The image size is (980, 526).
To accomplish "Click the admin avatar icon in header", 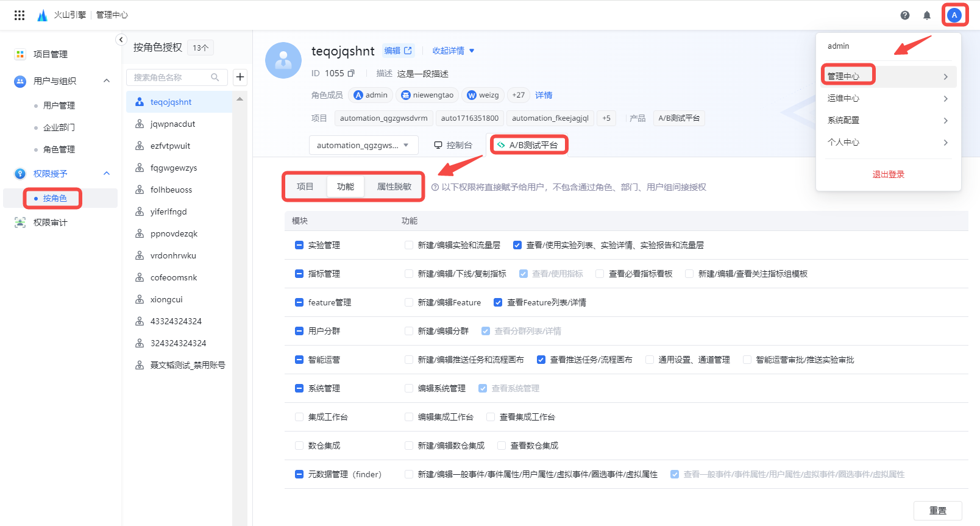I will [954, 15].
